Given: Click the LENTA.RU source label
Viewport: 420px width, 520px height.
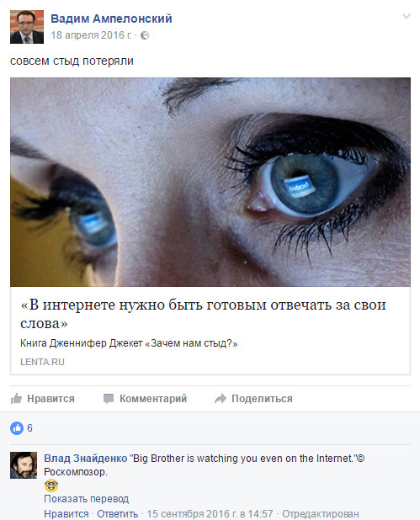Looking at the screenshot, I should [x=42, y=362].
